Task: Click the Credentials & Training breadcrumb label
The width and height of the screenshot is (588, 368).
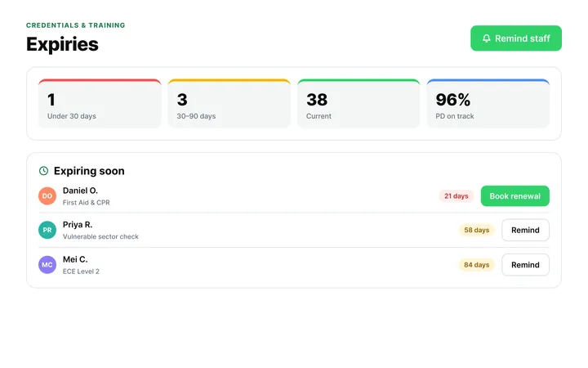Action: tap(76, 25)
